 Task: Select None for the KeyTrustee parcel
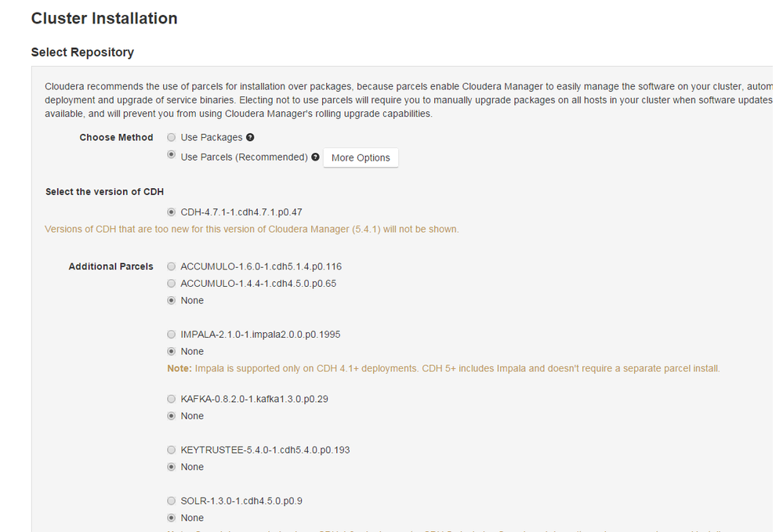coord(172,467)
